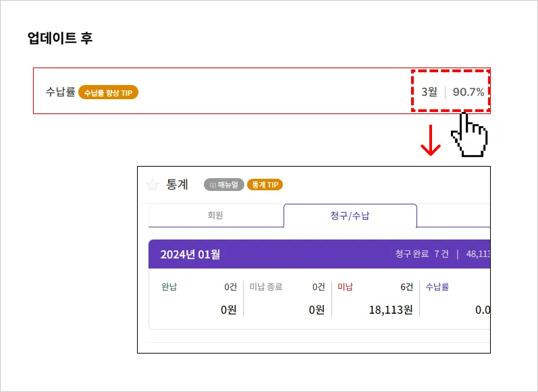Click the 통계 page title

[177, 184]
